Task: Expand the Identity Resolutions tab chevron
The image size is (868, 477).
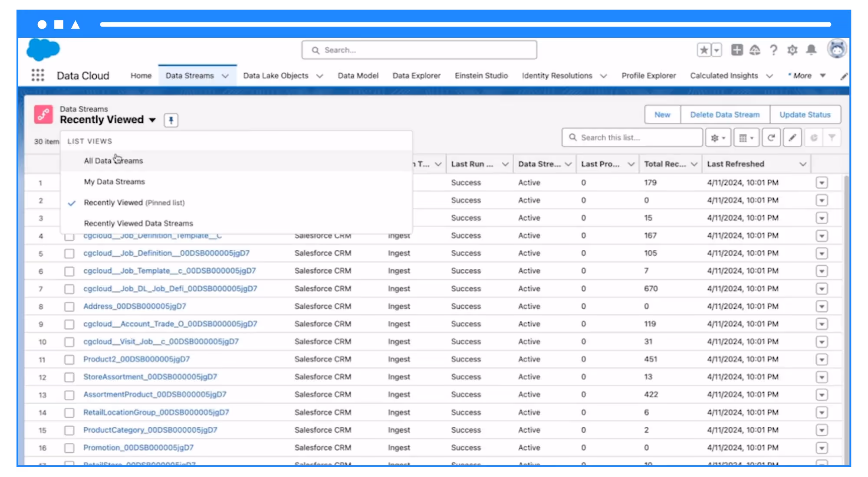Action: tap(604, 76)
